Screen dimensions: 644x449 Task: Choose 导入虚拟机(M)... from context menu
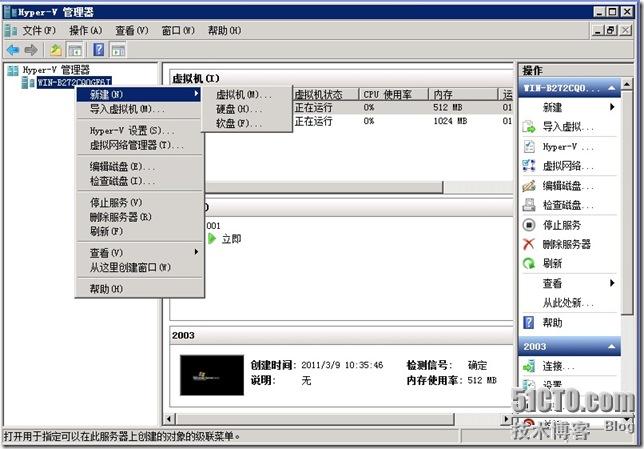140,109
